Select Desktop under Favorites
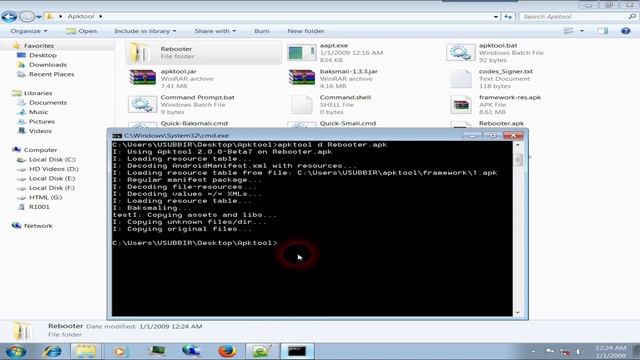This screenshot has height=360, width=640. coord(43,55)
